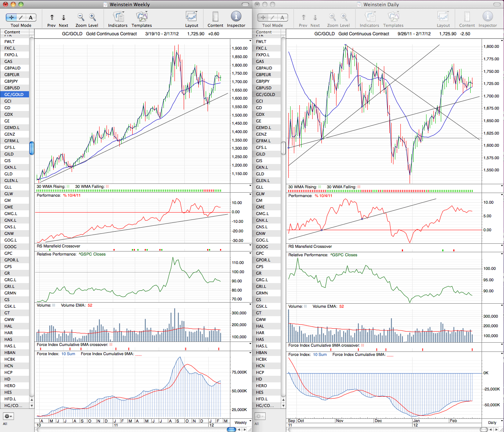The image size is (504, 432).
Task: Select GLD in Weekly symbol list
Action: coord(15,174)
